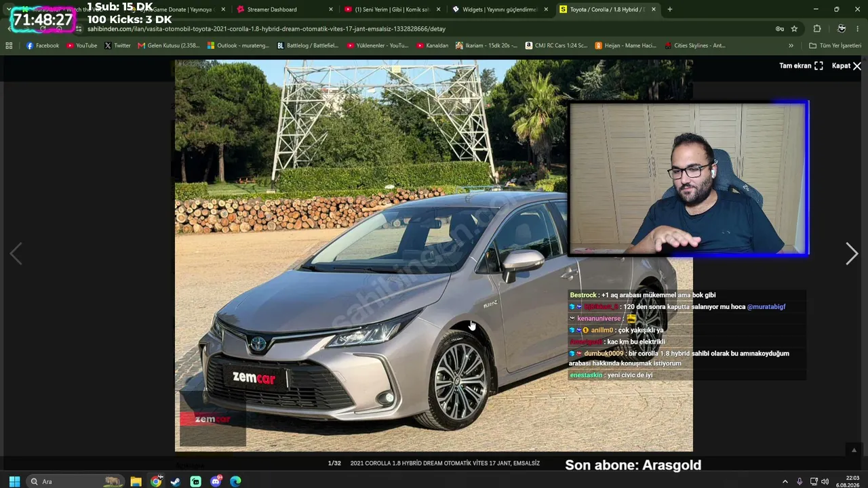Open the browser Extensions puzzle icon
The height and width of the screenshot is (488, 868).
pos(817,28)
